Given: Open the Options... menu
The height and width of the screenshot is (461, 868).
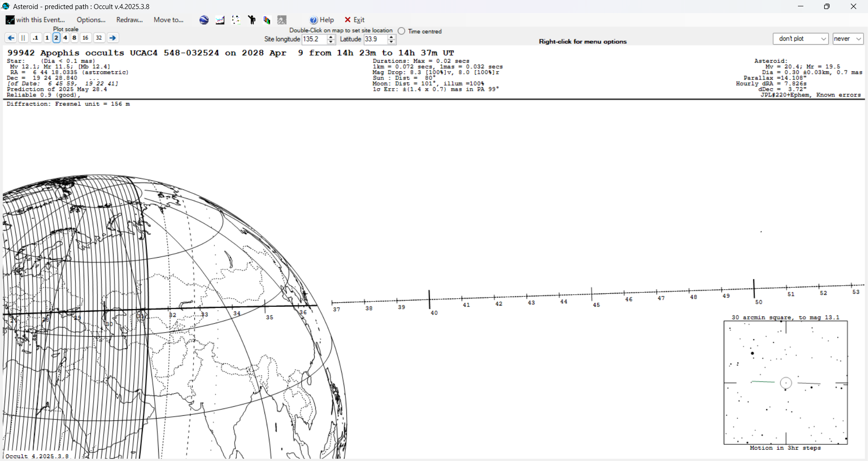Looking at the screenshot, I should 91,20.
